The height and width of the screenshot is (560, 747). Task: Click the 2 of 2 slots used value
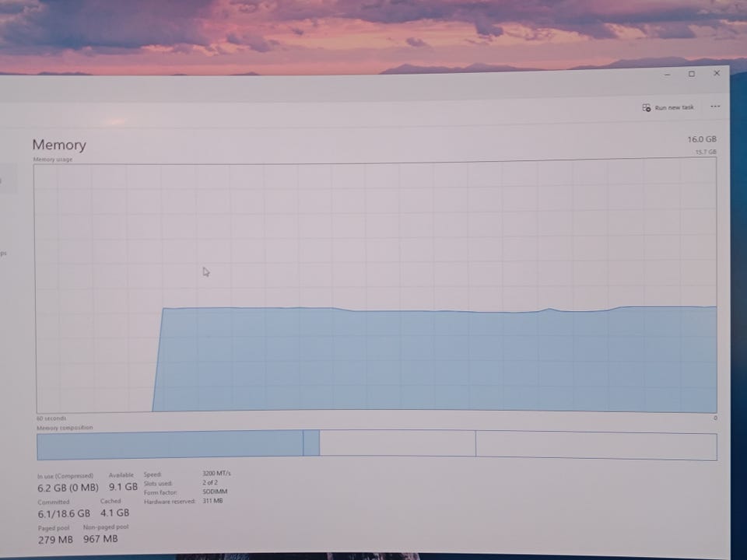pyautogui.click(x=210, y=482)
